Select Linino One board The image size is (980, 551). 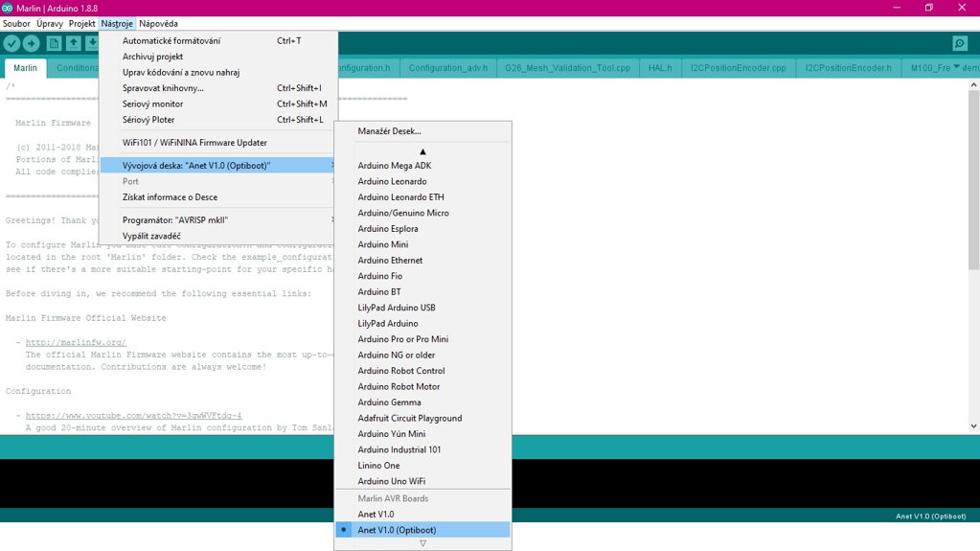pyautogui.click(x=422, y=466)
